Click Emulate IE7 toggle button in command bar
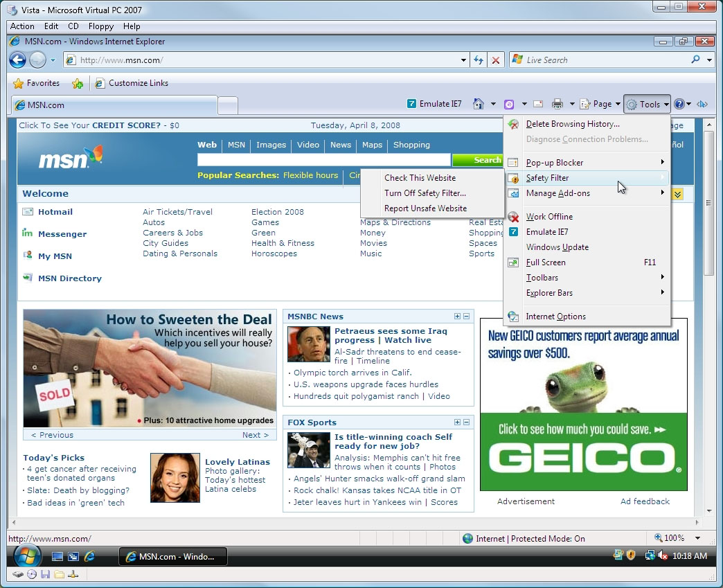Image resolution: width=723 pixels, height=588 pixels. (434, 104)
